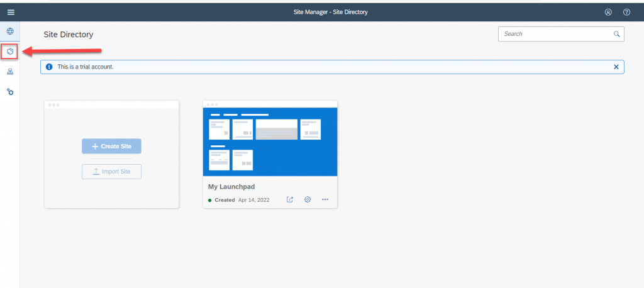
Task: Open the Settings gears sidebar icon
Action: [10, 92]
